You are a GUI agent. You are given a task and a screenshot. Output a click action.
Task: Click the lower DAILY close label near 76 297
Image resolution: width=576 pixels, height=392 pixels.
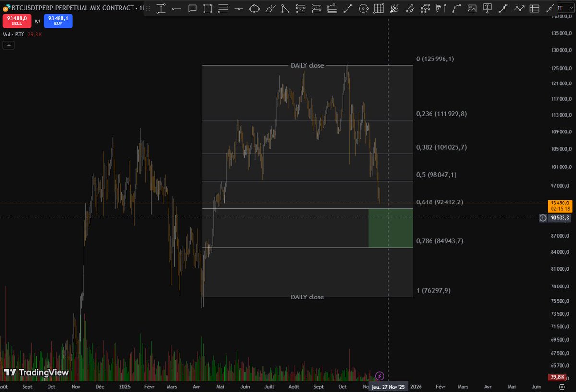click(x=307, y=297)
